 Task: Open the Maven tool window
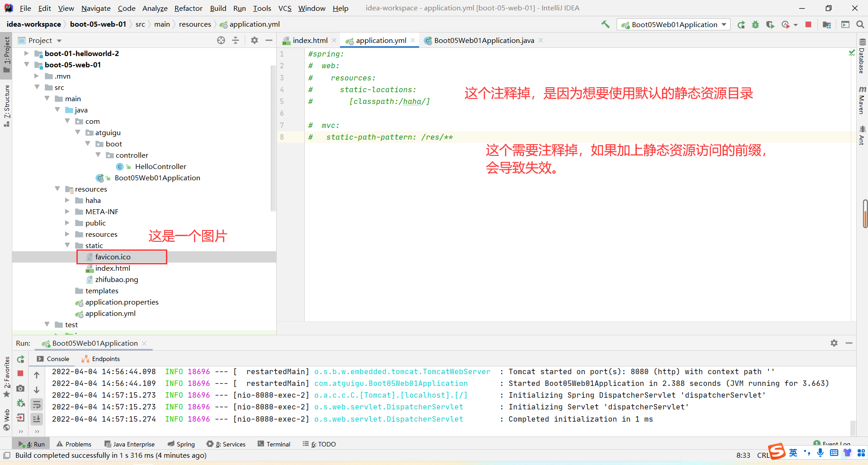click(x=862, y=100)
